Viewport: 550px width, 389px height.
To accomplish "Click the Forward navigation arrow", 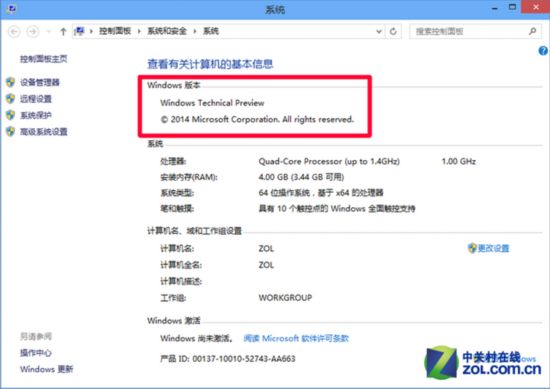I will tap(33, 32).
